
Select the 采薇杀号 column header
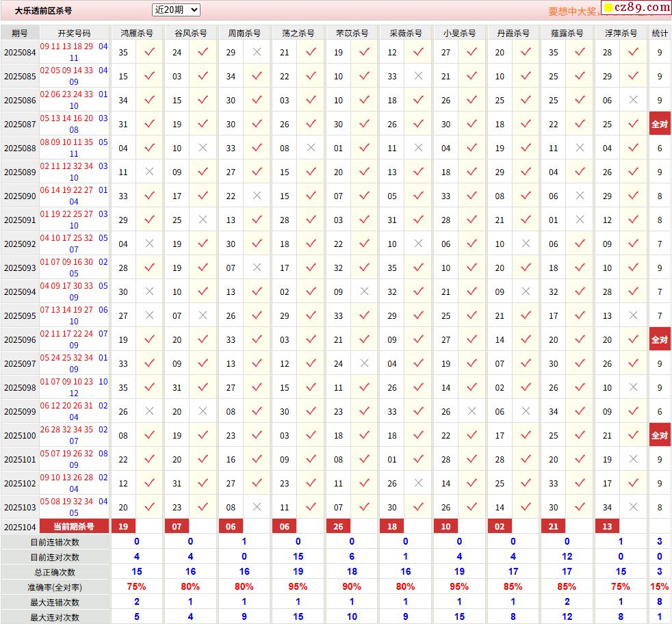click(x=406, y=33)
